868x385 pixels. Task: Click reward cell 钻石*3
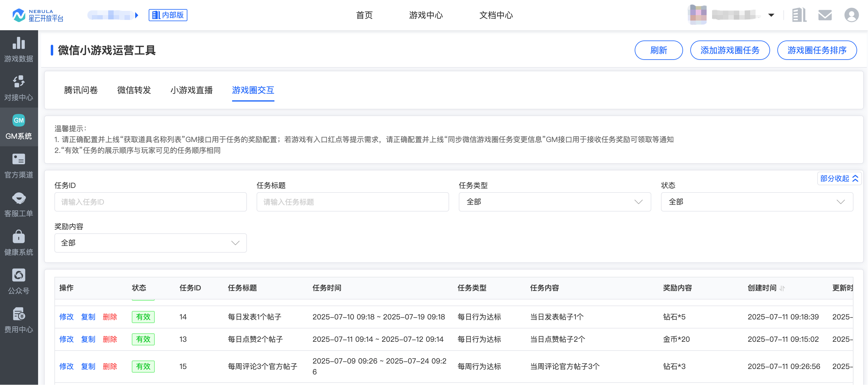(674, 367)
